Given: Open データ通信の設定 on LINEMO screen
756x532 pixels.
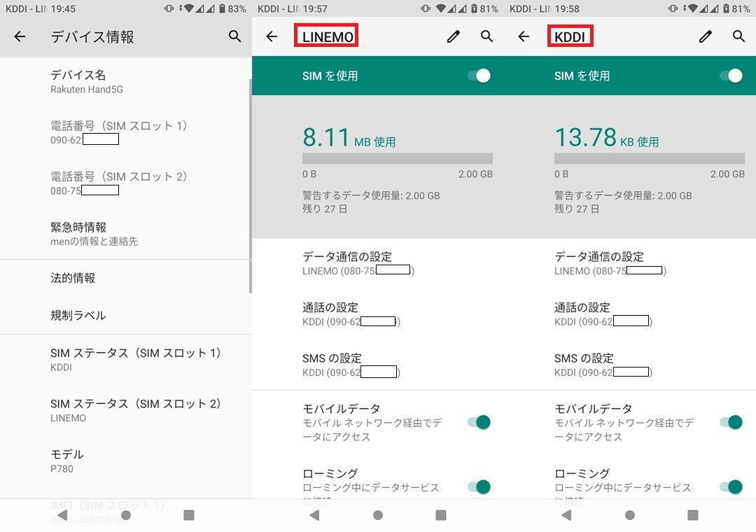Looking at the screenshot, I should (x=378, y=263).
